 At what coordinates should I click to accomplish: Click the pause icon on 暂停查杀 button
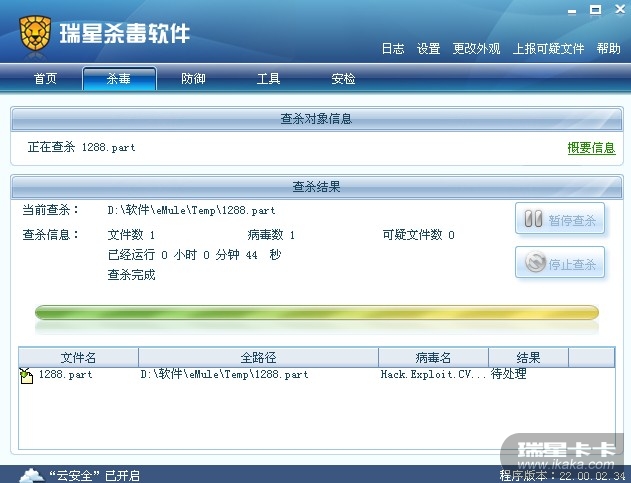click(533, 219)
